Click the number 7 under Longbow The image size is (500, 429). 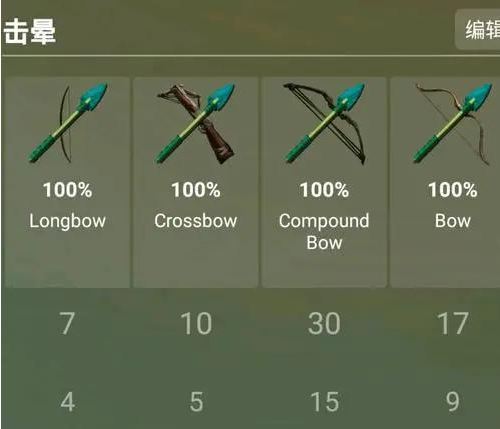[x=67, y=323]
